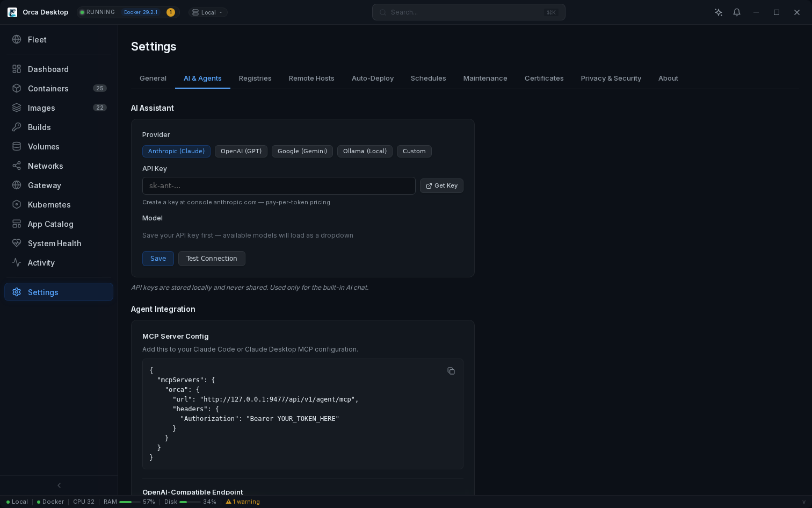Select Google (Gemini) provider
812x508 pixels.
[302, 151]
